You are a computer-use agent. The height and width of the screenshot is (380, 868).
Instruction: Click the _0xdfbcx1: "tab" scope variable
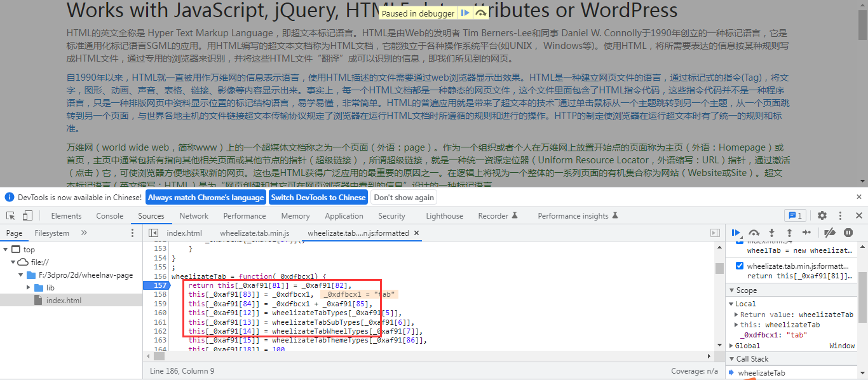(x=773, y=335)
